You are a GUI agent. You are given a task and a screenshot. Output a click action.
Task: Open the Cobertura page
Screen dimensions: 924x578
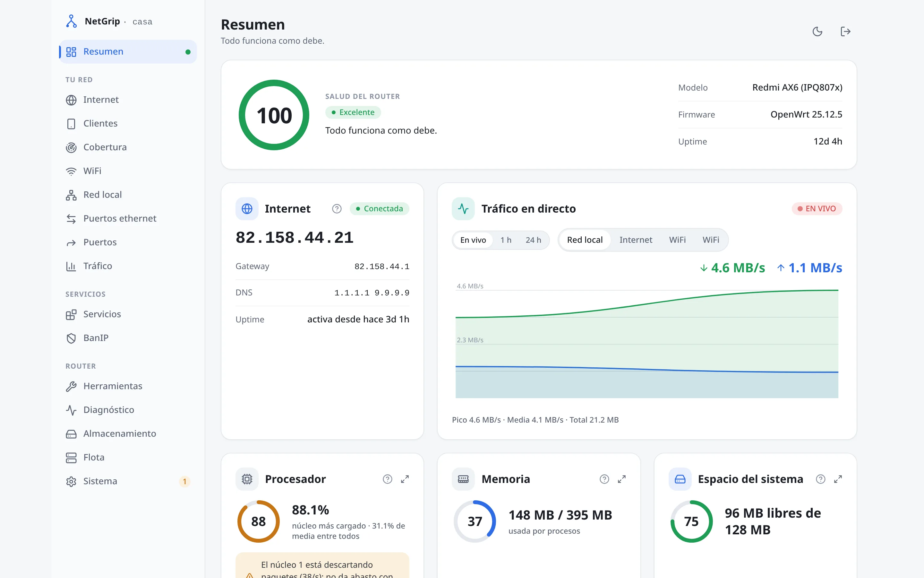tap(128, 147)
